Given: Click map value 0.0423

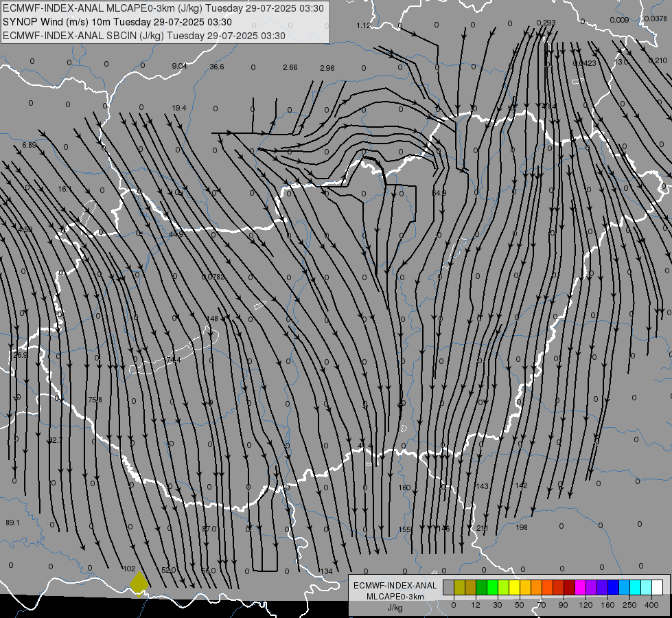Looking at the screenshot, I should point(585,63).
